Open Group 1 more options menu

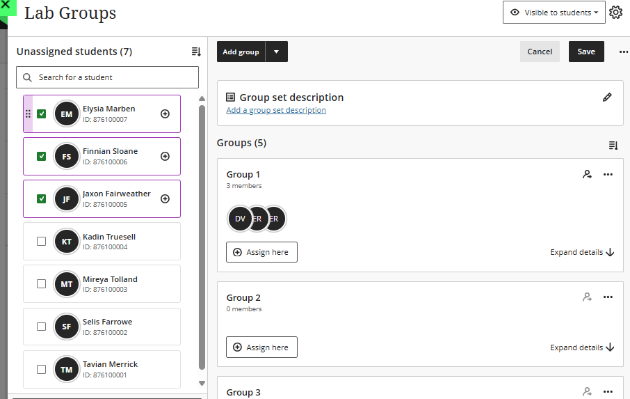pos(608,174)
